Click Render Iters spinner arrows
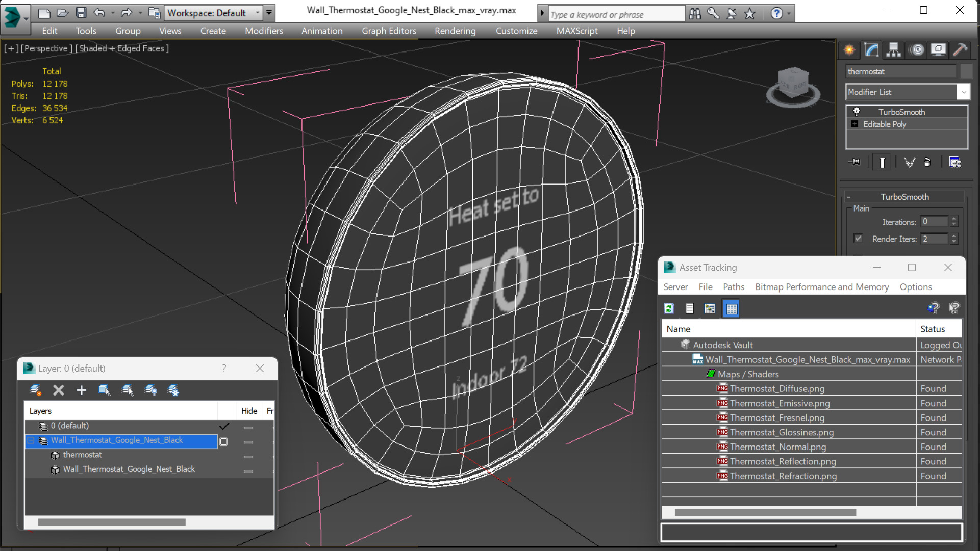The height and width of the screenshot is (551, 980). coord(954,239)
